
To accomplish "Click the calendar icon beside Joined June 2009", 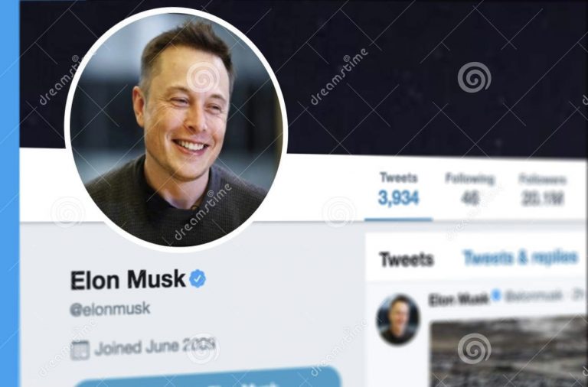I will (x=80, y=350).
